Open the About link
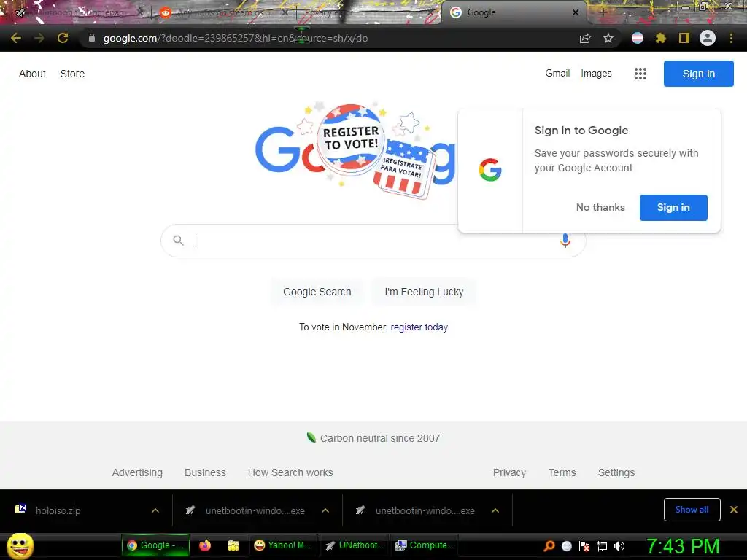This screenshot has height=560, width=747. 32,74
